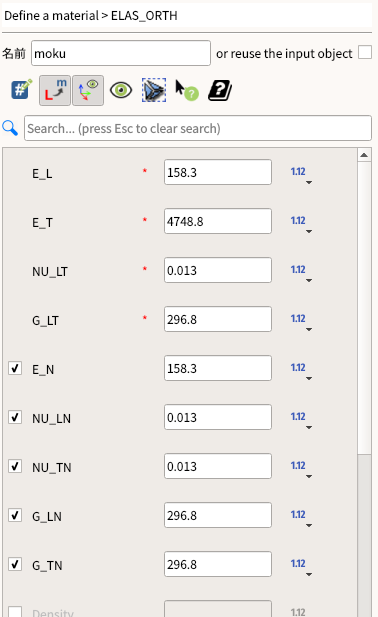Click the scrollbar up arrow
The width and height of the screenshot is (378, 617).
tap(364, 155)
